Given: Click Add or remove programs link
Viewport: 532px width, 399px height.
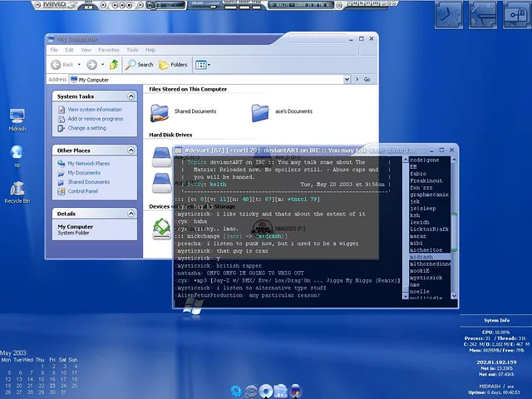Looking at the screenshot, I should coord(96,119).
